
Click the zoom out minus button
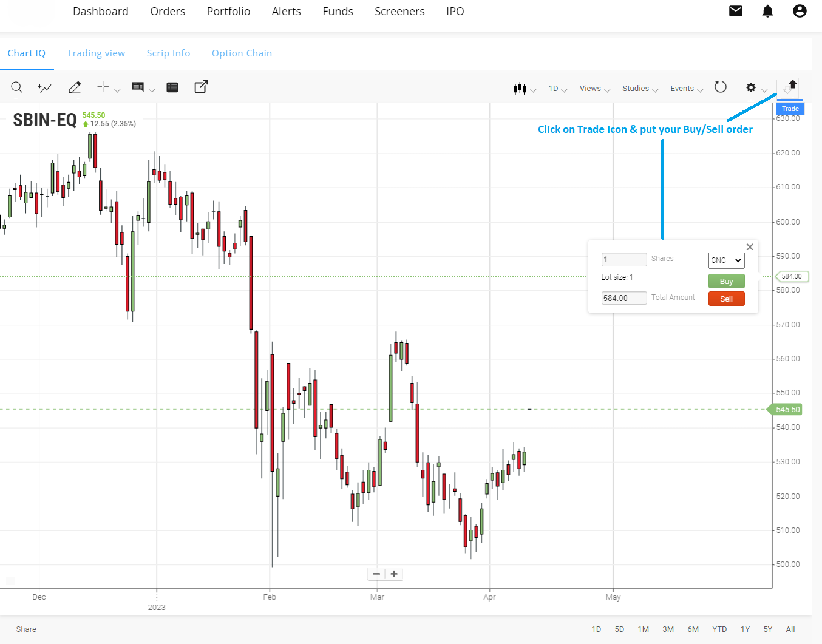pyautogui.click(x=376, y=574)
